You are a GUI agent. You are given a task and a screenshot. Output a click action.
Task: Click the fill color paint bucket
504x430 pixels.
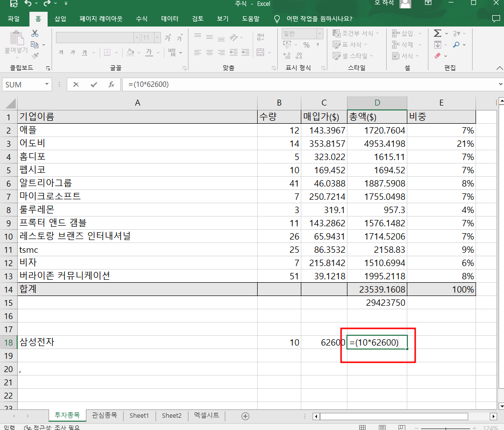pos(130,52)
